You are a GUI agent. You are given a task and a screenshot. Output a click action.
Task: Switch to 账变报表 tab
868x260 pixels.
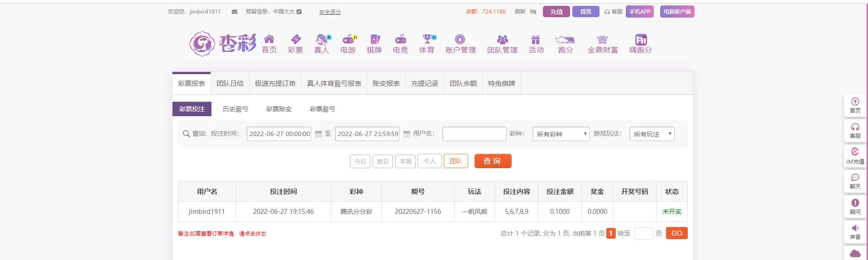tap(386, 84)
